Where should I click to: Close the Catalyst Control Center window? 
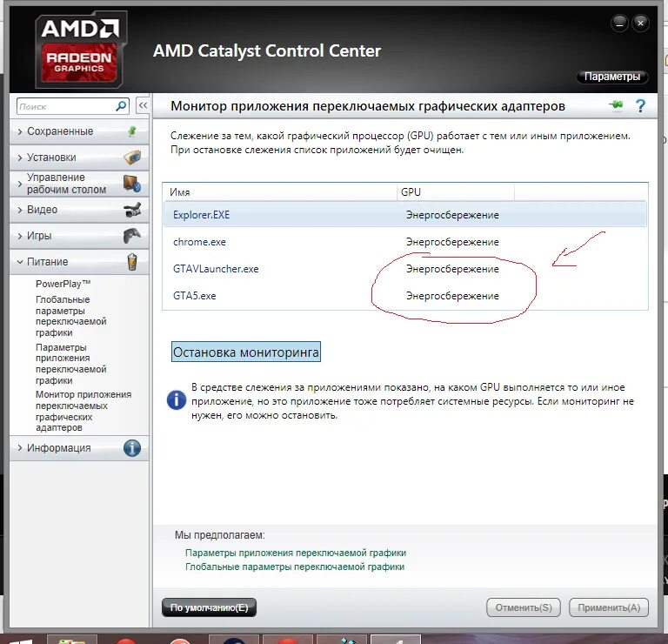pos(640,23)
